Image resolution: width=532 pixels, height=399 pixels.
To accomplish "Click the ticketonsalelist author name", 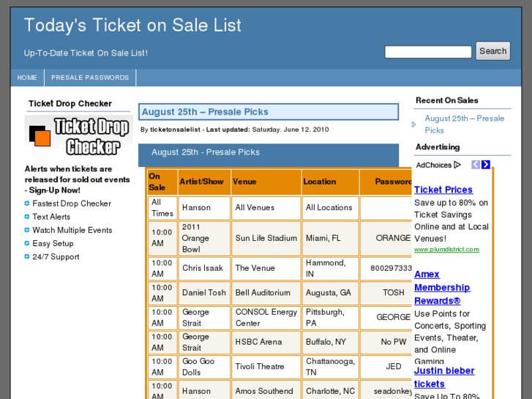I will click(175, 130).
